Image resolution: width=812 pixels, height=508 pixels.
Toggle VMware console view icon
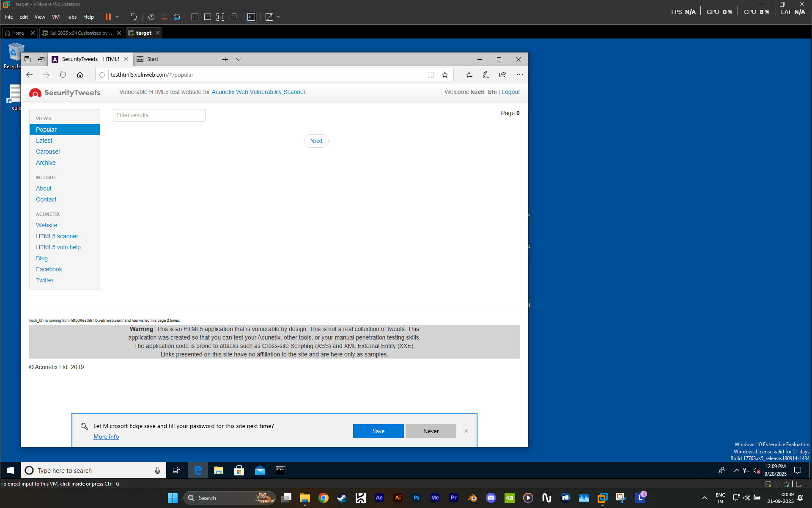[251, 17]
